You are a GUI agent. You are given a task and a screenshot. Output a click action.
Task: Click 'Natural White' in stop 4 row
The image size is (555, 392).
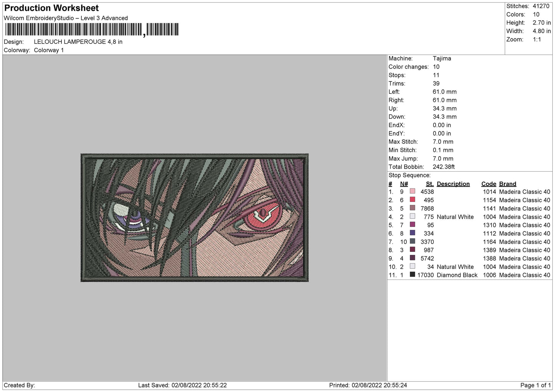455,217
